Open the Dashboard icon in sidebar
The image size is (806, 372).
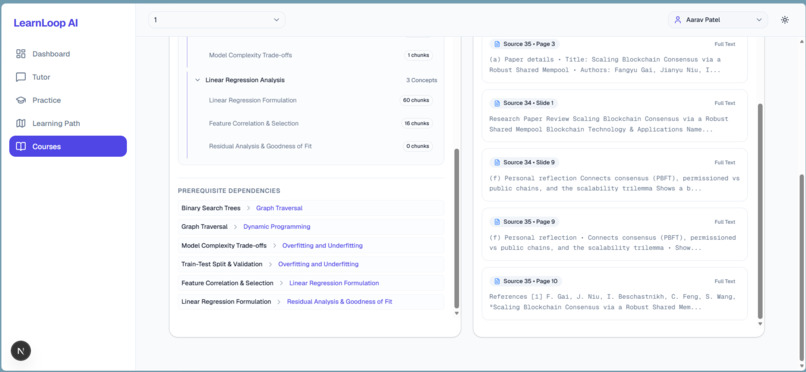coord(21,54)
